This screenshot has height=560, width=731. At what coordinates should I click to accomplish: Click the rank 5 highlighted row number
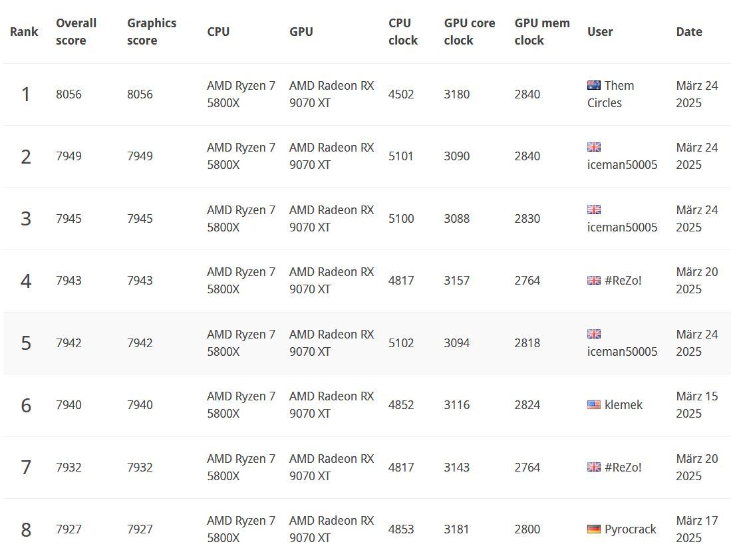pos(26,343)
